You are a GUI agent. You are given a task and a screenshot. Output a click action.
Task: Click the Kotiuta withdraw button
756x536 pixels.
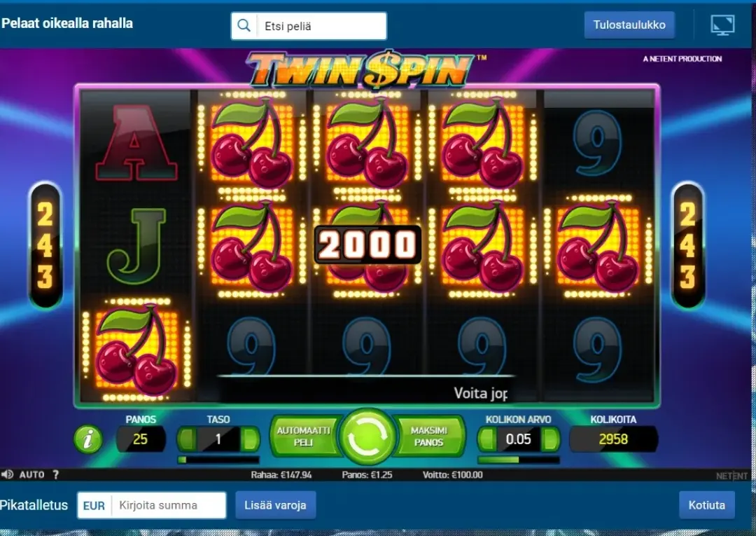[707, 505]
